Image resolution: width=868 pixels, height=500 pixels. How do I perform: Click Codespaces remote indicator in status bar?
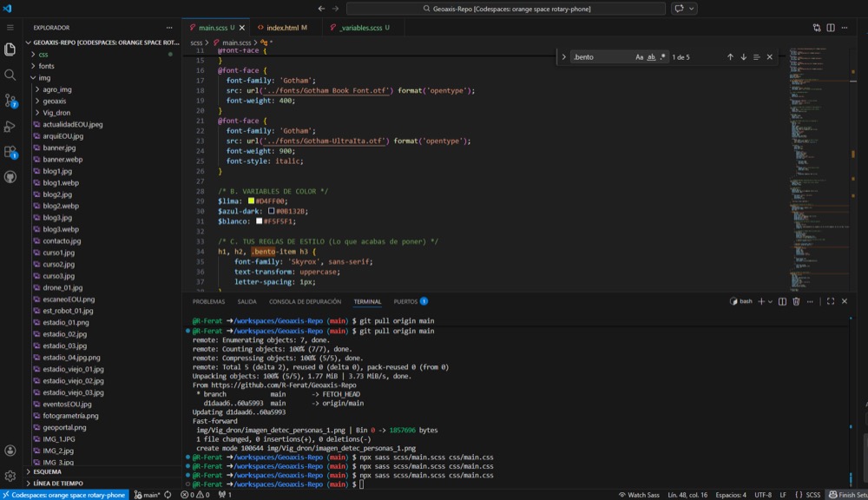(64, 495)
